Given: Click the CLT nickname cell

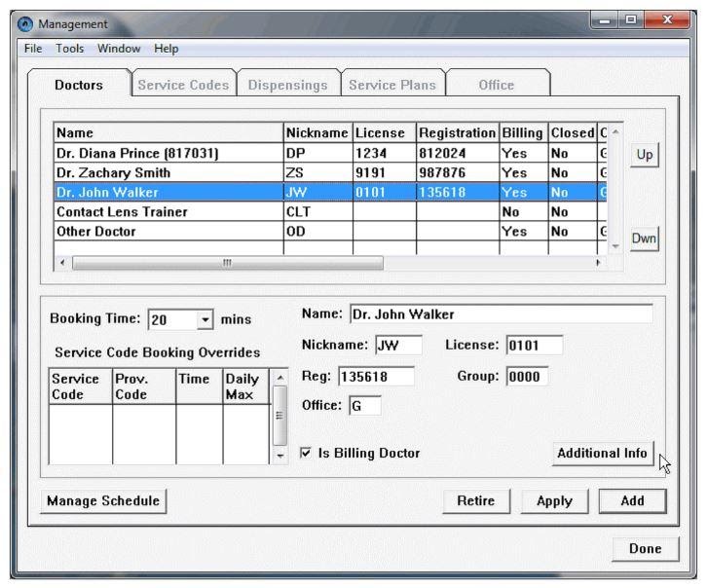Looking at the screenshot, I should tap(317, 211).
